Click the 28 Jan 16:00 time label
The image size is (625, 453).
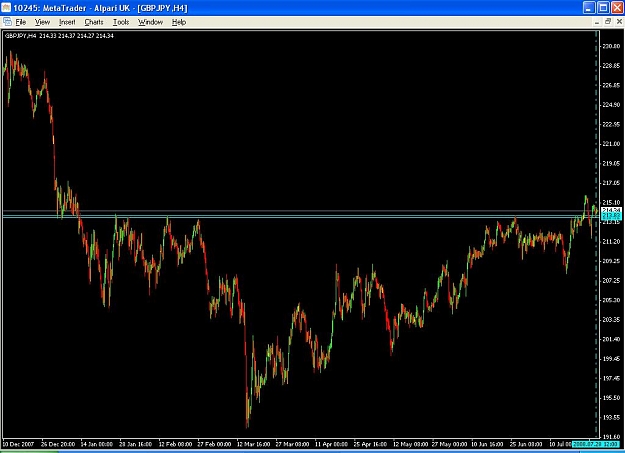(136, 444)
